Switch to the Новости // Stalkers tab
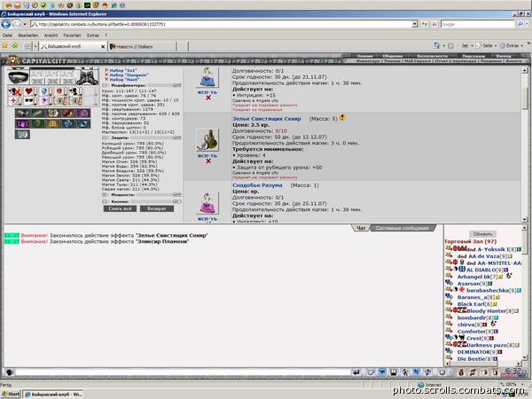 point(142,46)
